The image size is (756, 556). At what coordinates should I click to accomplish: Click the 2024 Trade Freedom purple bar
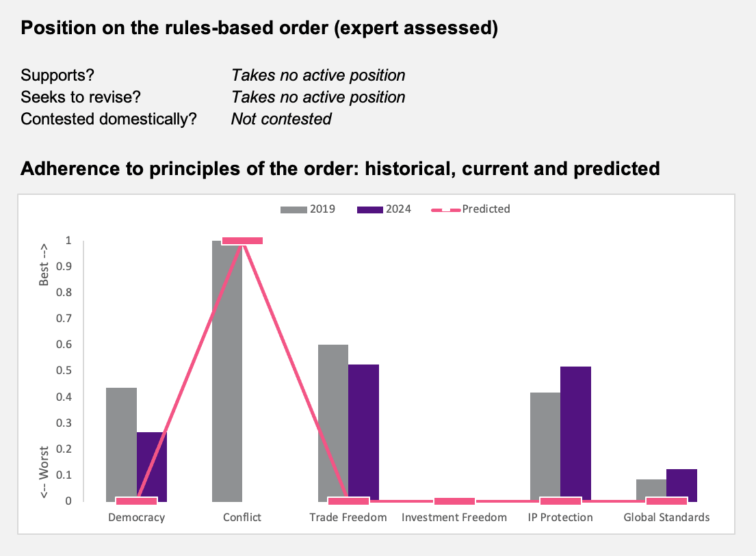[363, 433]
